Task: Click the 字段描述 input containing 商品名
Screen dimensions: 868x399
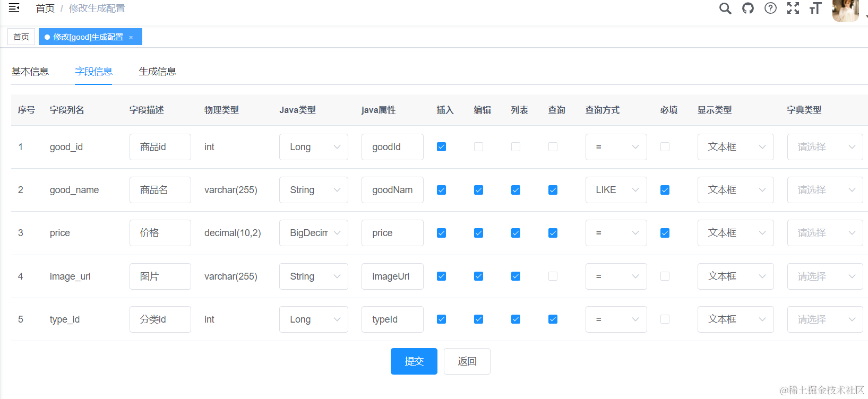Action: coord(160,190)
